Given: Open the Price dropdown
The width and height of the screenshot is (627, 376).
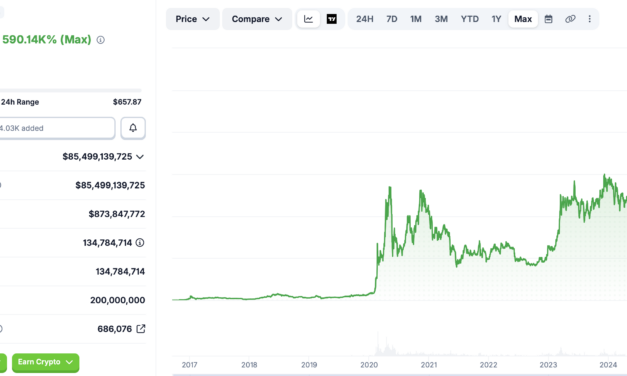Looking at the screenshot, I should click(192, 19).
